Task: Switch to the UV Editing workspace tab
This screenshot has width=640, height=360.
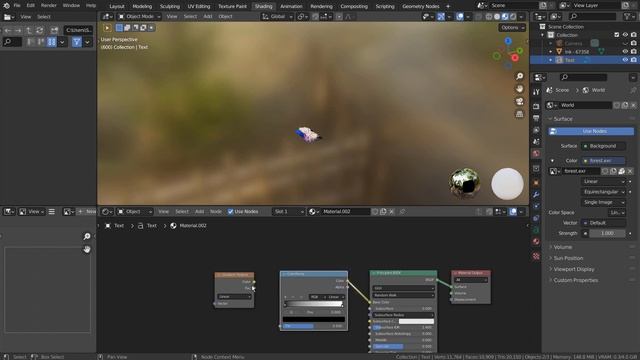Action: (198, 6)
